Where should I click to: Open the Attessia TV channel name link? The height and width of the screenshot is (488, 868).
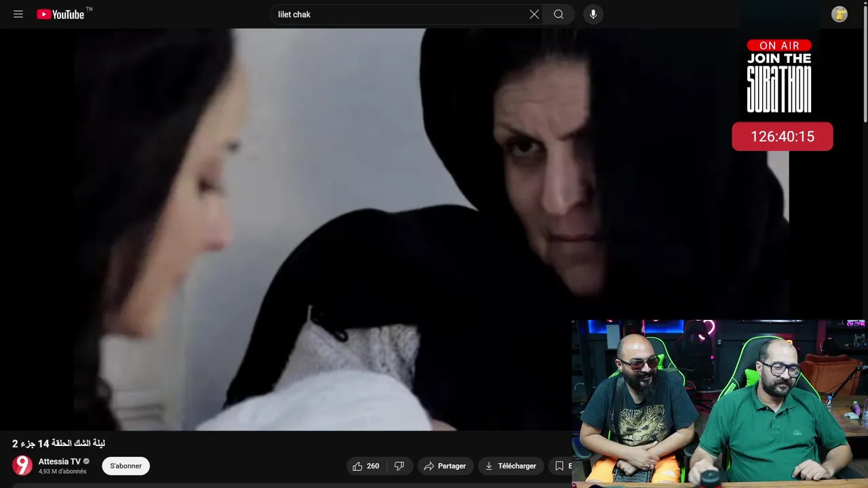pyautogui.click(x=59, y=462)
